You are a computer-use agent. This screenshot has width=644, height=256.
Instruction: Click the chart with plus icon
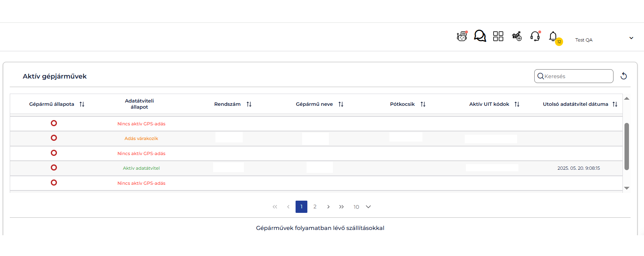tap(516, 36)
